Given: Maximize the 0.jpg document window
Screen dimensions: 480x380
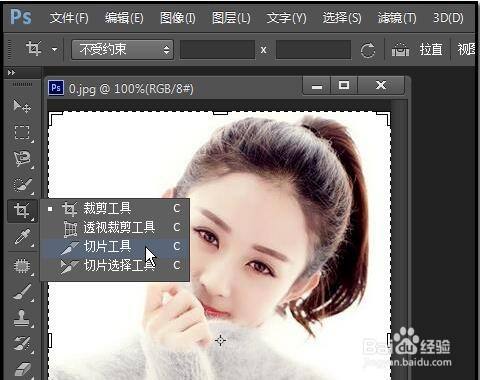Looking at the screenshot, I should (x=344, y=86).
